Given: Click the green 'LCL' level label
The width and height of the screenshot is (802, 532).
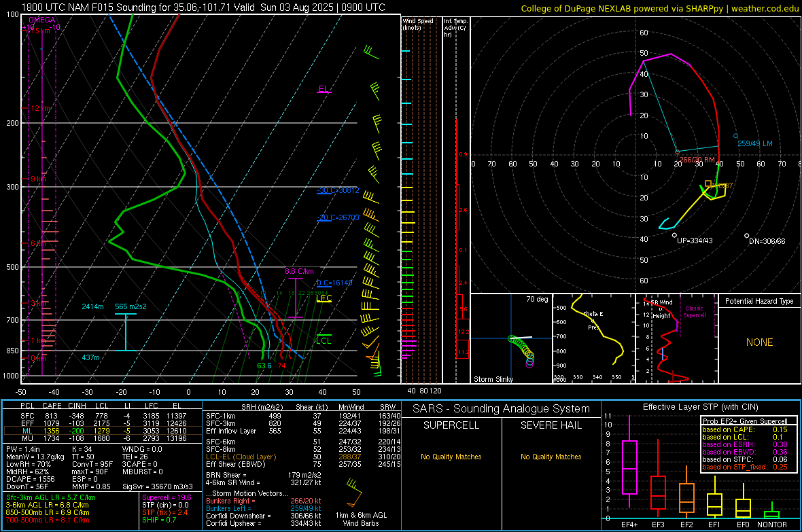Looking at the screenshot, I should pyautogui.click(x=324, y=340).
